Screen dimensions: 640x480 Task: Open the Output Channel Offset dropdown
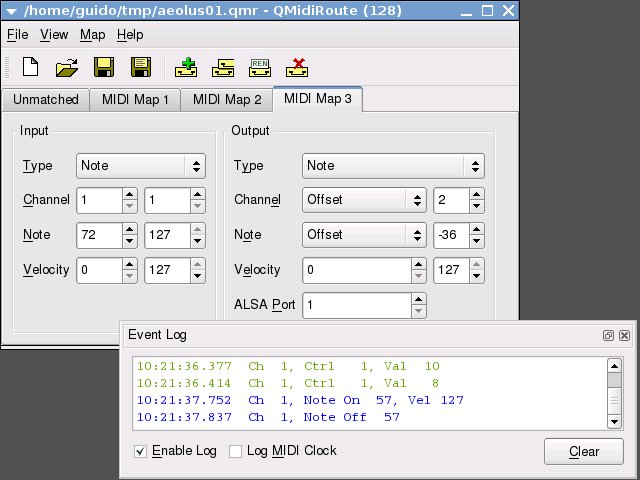364,200
